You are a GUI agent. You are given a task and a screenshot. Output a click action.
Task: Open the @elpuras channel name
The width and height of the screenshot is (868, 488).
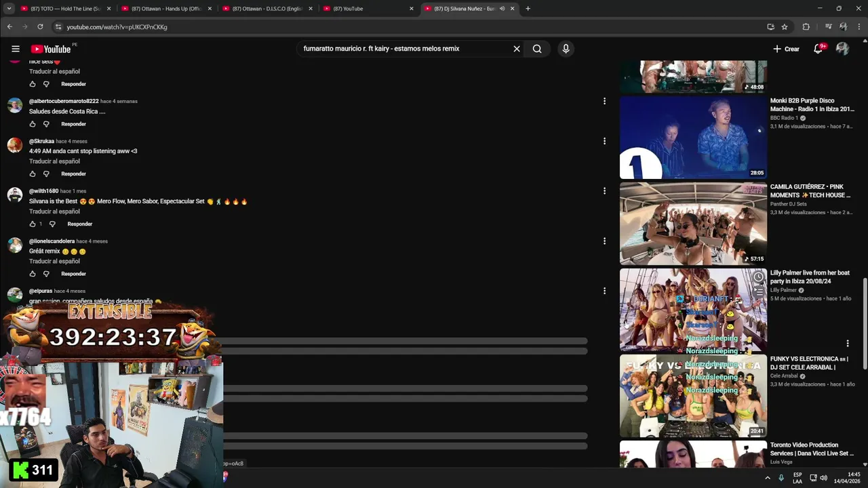41,291
